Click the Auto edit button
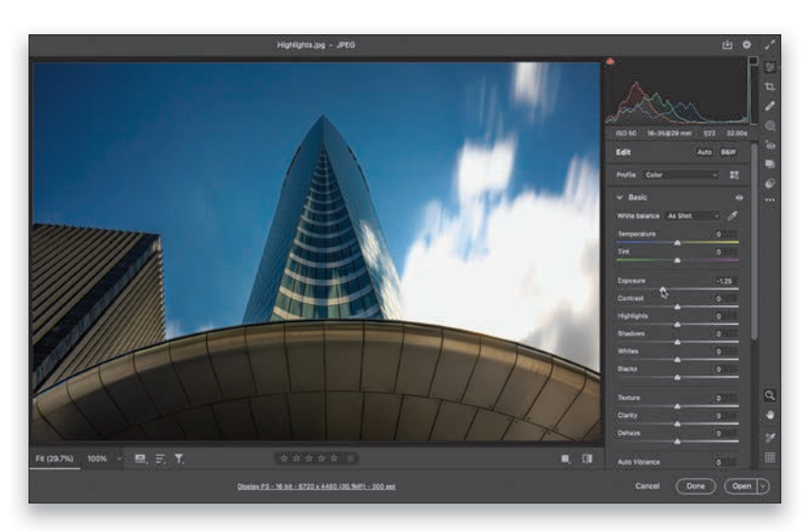This screenshot has height=532, width=806. [704, 151]
